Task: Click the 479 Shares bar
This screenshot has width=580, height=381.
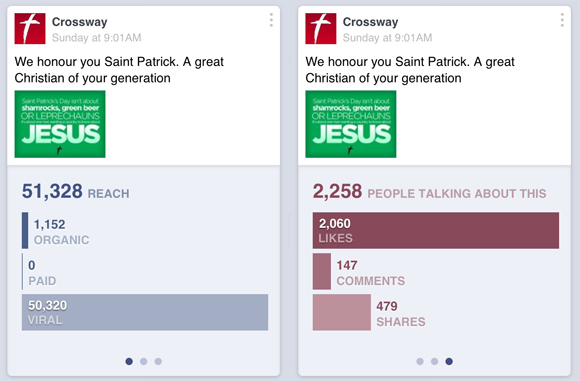Action: 341,312
